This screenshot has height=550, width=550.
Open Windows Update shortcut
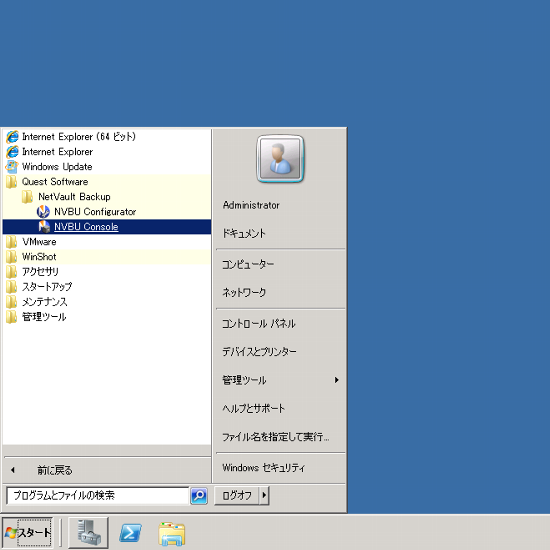(x=107, y=167)
